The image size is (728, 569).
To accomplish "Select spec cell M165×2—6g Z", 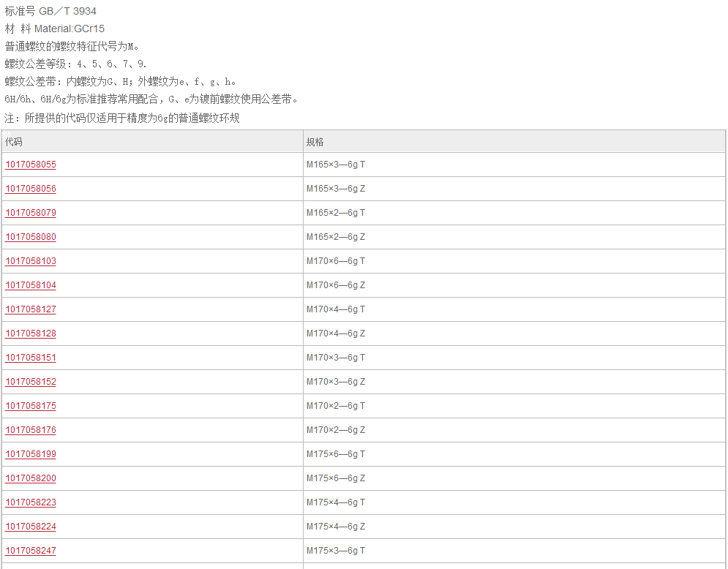I will pos(514,237).
